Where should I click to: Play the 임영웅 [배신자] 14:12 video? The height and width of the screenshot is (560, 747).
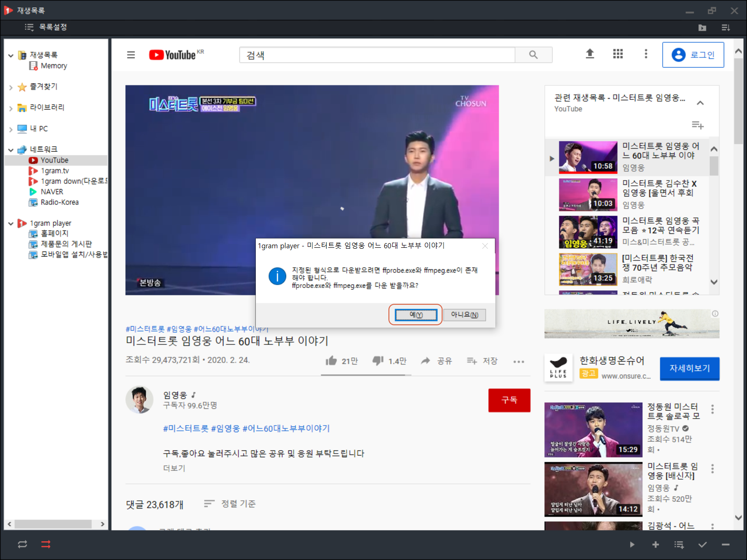[593, 489]
